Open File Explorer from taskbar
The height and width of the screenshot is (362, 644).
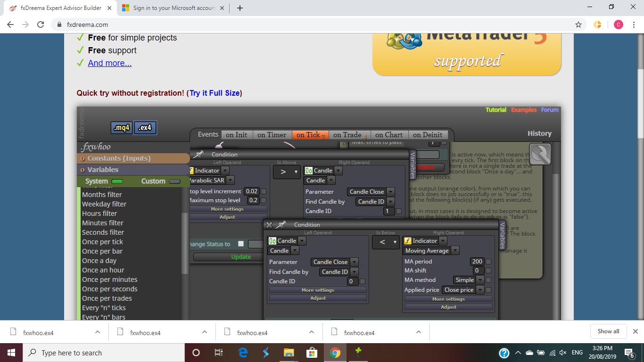(x=289, y=353)
